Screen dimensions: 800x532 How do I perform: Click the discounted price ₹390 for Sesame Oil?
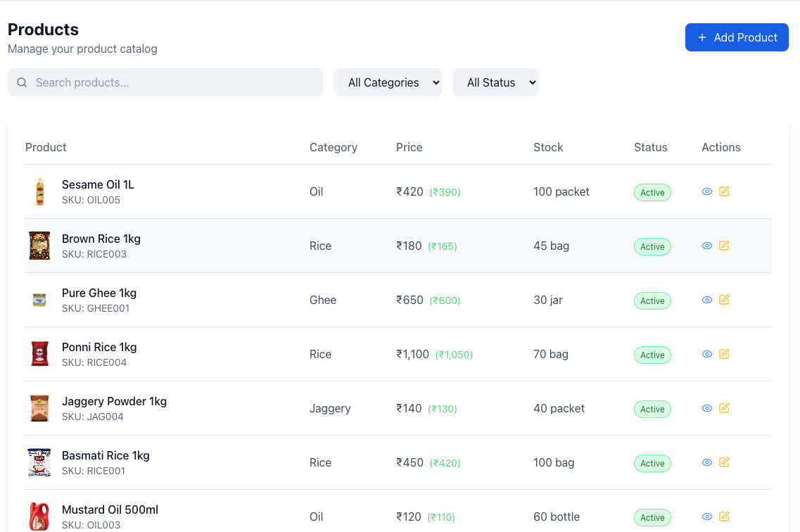click(445, 191)
